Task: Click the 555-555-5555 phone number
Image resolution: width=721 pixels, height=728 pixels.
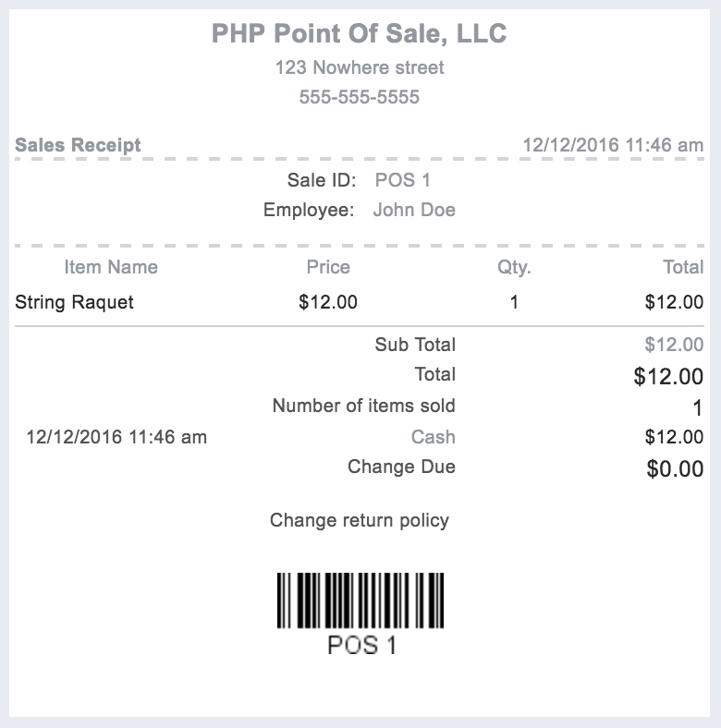Action: [360, 97]
